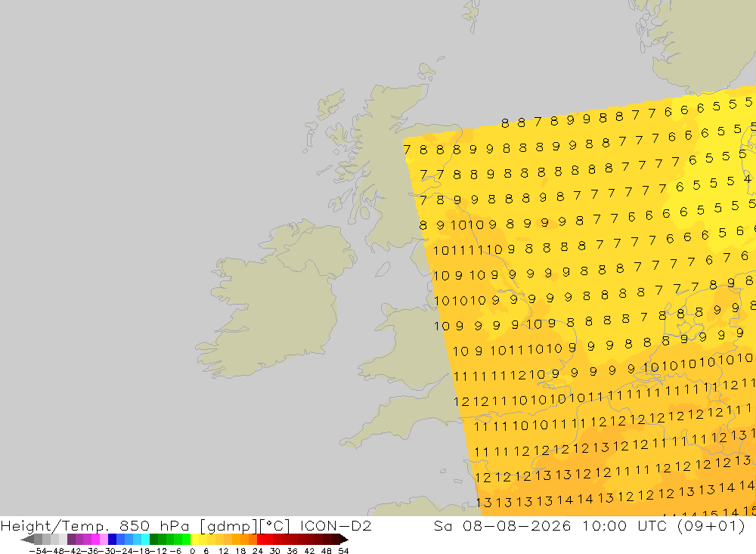The image size is (756, 554).
Task: Pick the dark purple legend swatch
Action: [x=71, y=540]
